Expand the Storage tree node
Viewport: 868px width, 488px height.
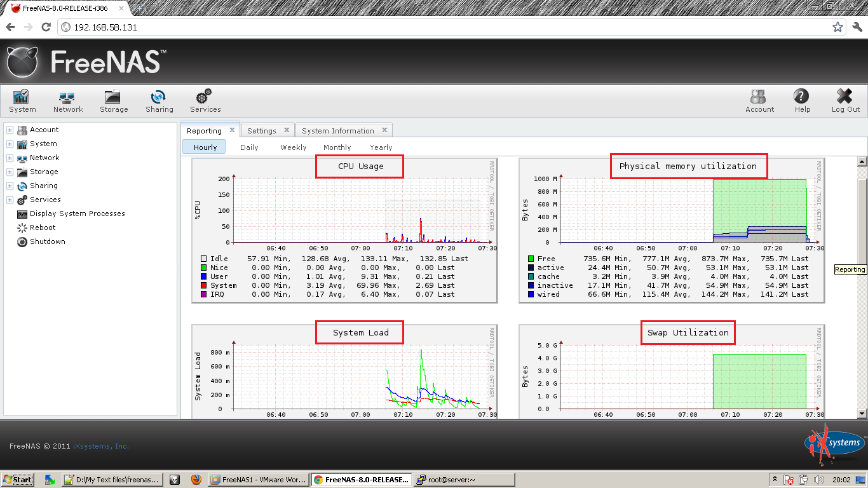(x=10, y=172)
